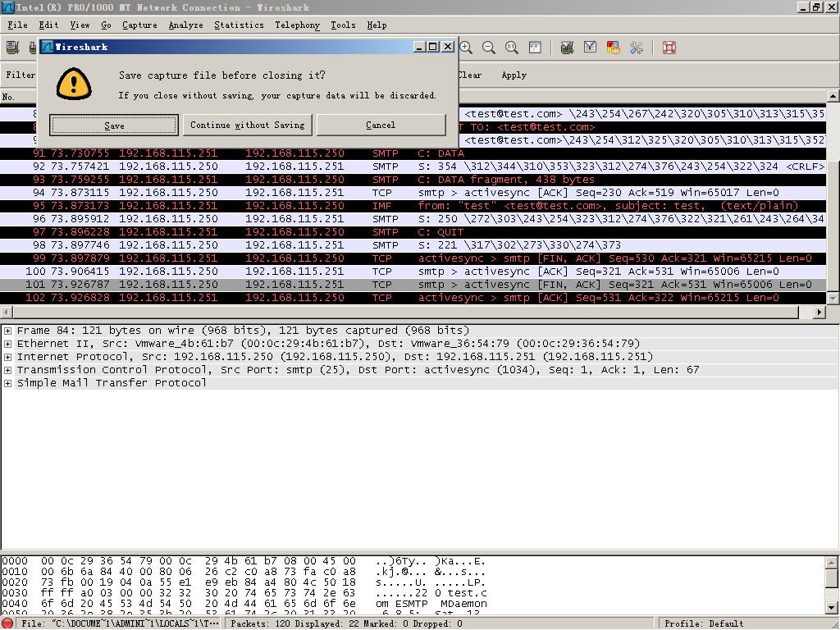Select packet 94 TCP ACK Seq=230 row
This screenshot has height=630, width=840.
413,192
